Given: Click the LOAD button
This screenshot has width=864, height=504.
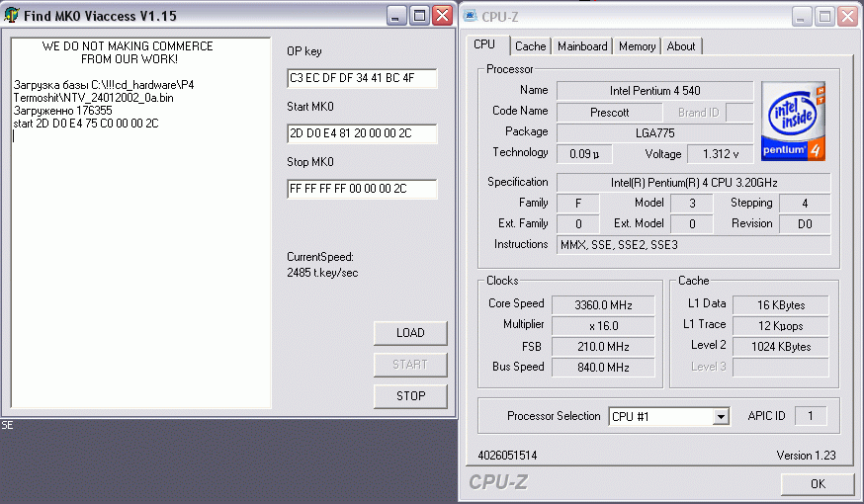Looking at the screenshot, I should (x=410, y=333).
